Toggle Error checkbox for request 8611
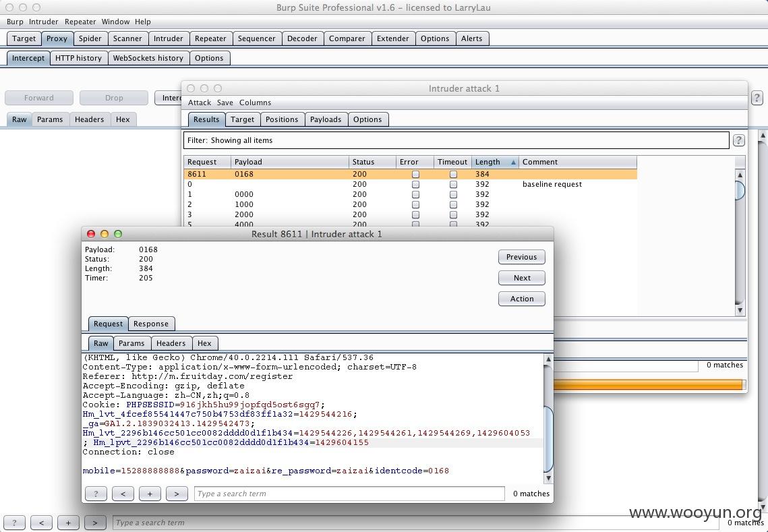Image resolution: width=768 pixels, height=532 pixels. (x=415, y=175)
